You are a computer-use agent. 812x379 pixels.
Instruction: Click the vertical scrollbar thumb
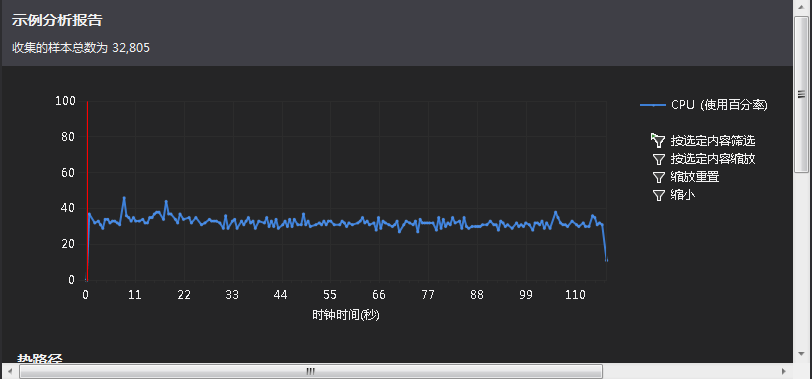[802, 94]
